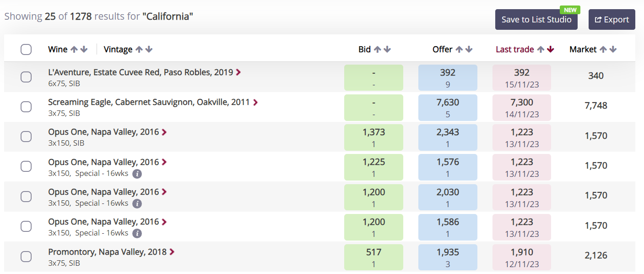Sort Market column ascending arrow

pos(603,49)
